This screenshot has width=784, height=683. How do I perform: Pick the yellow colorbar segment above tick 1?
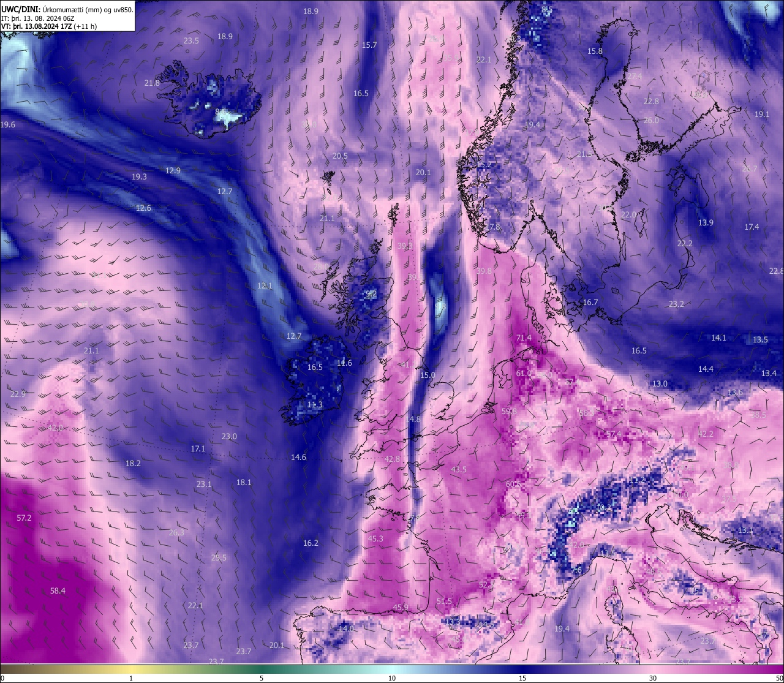point(131,669)
